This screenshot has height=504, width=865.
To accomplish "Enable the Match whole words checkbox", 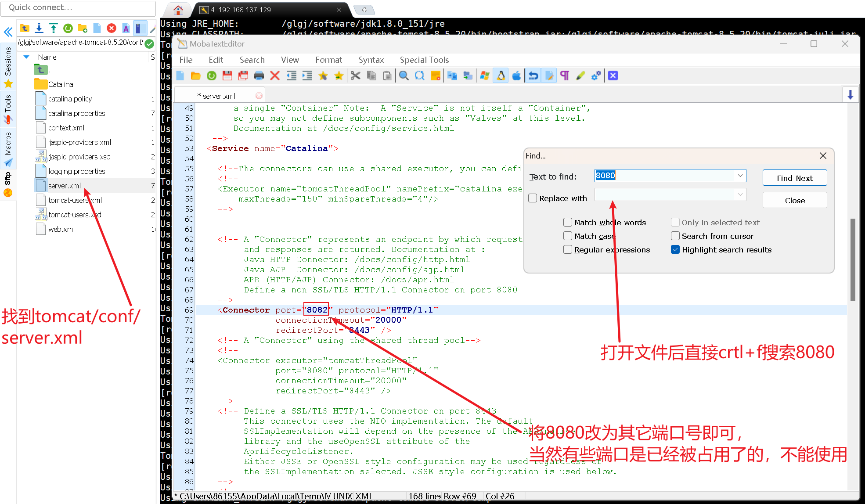I will (x=568, y=223).
